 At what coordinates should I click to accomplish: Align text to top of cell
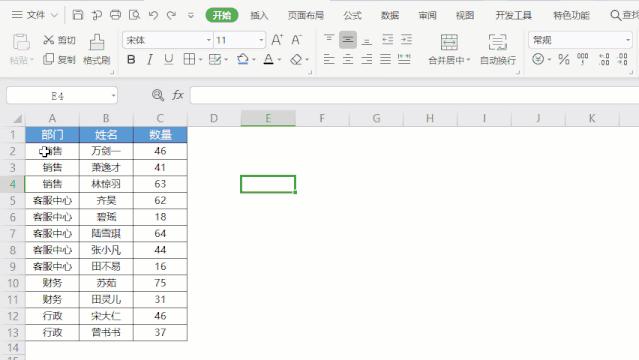point(329,39)
